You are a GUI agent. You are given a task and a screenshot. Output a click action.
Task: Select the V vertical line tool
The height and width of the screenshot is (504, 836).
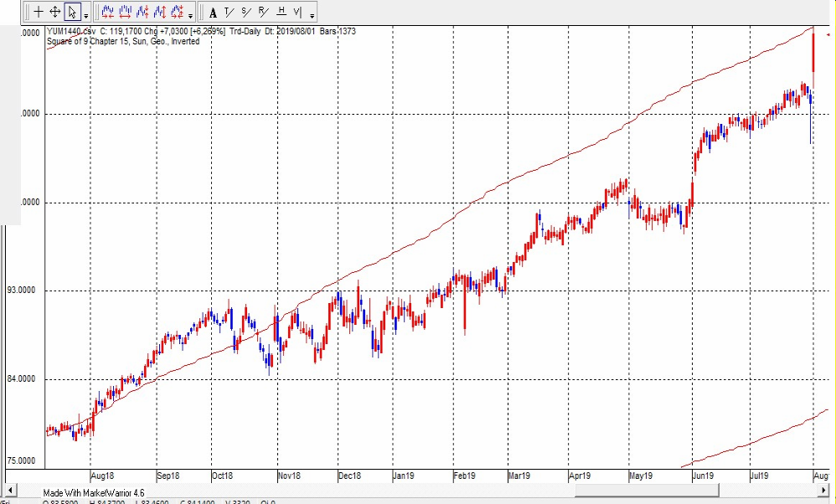pyautogui.click(x=297, y=12)
